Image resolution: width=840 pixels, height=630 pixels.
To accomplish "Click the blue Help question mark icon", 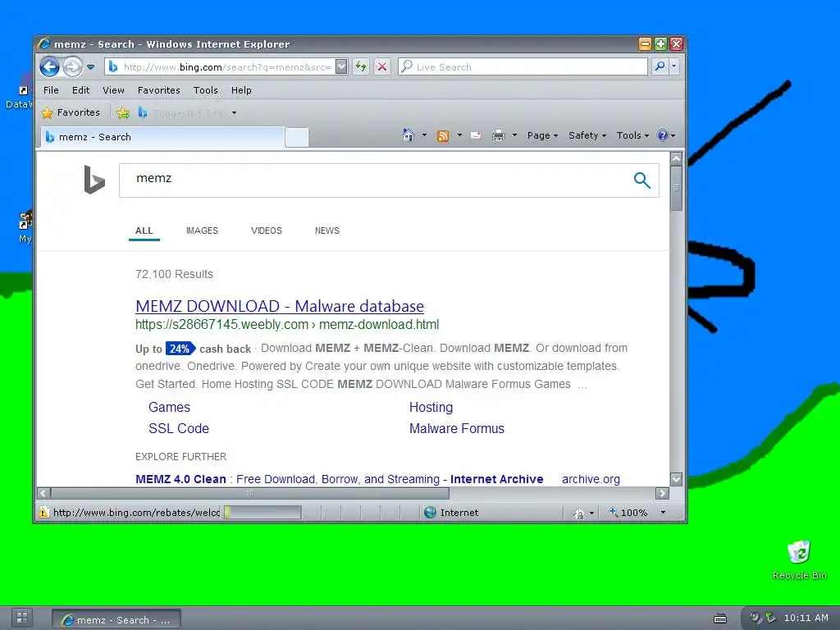I will (663, 135).
